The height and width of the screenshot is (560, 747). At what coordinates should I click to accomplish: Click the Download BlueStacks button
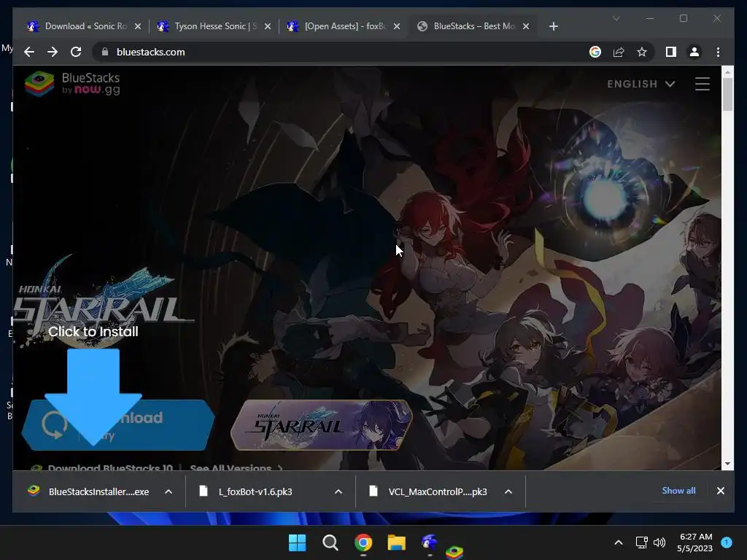tap(118, 425)
